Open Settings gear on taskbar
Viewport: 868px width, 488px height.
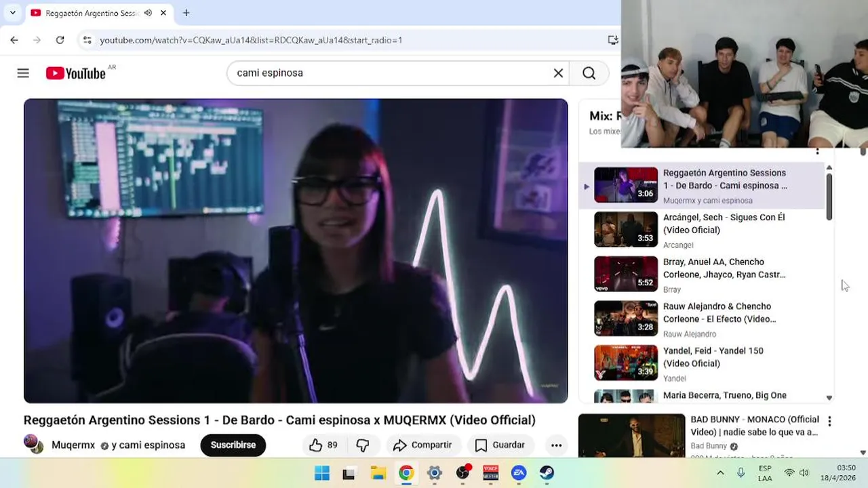click(x=435, y=473)
